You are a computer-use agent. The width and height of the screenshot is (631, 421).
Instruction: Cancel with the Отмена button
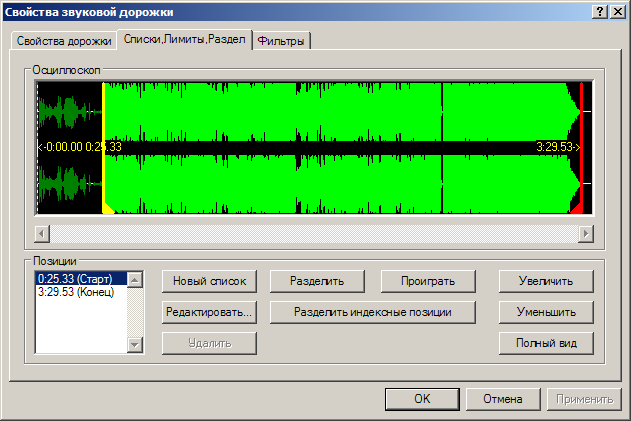[x=503, y=399]
